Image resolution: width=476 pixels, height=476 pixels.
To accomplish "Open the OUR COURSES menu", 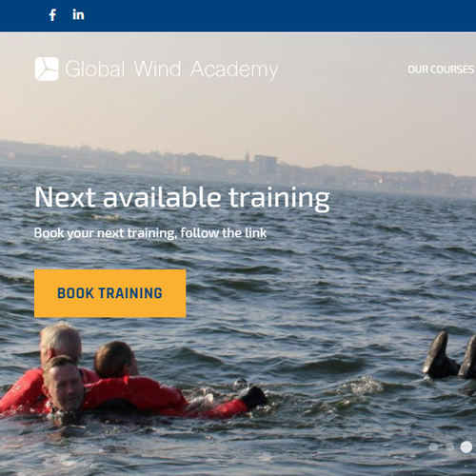I will pyautogui.click(x=441, y=69).
